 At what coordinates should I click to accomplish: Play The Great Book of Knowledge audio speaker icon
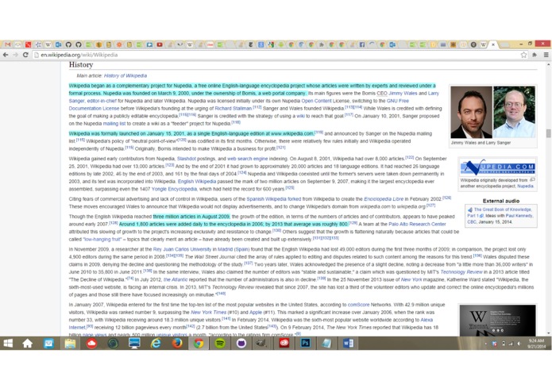click(470, 209)
